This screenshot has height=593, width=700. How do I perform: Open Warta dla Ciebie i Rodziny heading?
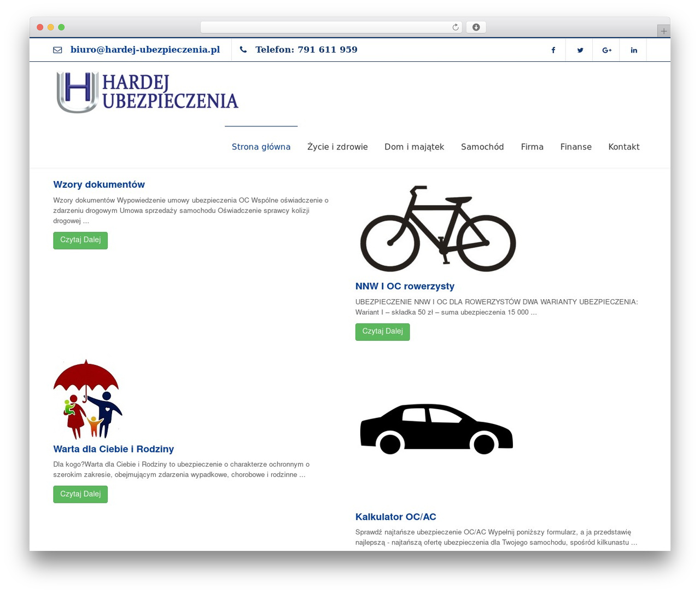click(x=113, y=450)
